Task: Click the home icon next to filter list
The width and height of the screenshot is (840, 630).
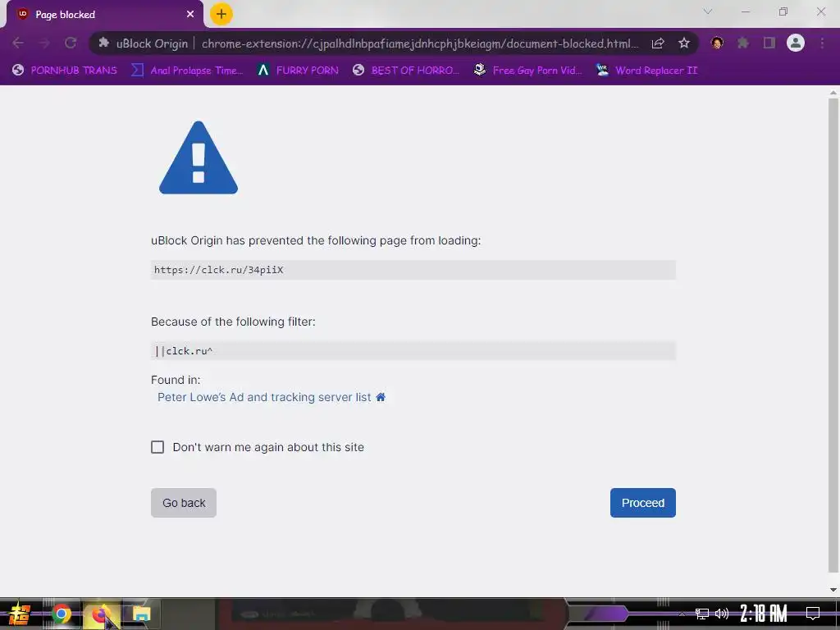Action: (x=381, y=397)
